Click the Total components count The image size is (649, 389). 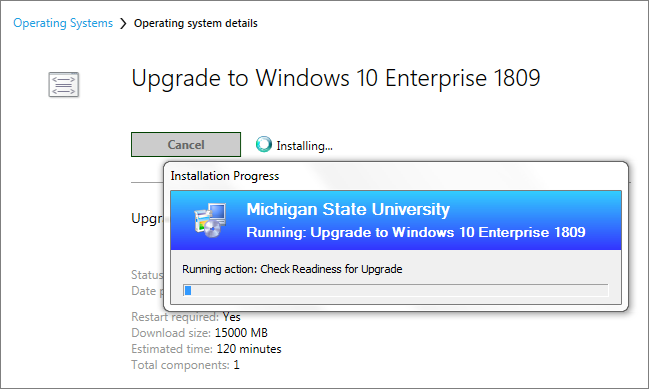(x=236, y=365)
